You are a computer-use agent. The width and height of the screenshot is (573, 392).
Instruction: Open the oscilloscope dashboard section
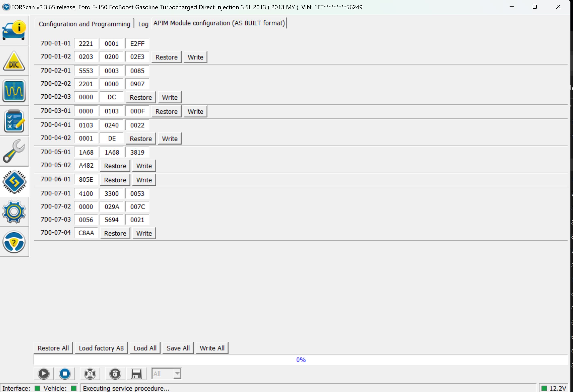click(14, 91)
